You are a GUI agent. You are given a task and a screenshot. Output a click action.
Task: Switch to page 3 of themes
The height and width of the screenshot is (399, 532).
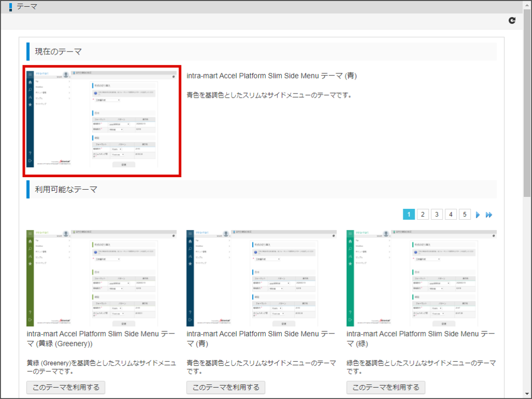[437, 215]
